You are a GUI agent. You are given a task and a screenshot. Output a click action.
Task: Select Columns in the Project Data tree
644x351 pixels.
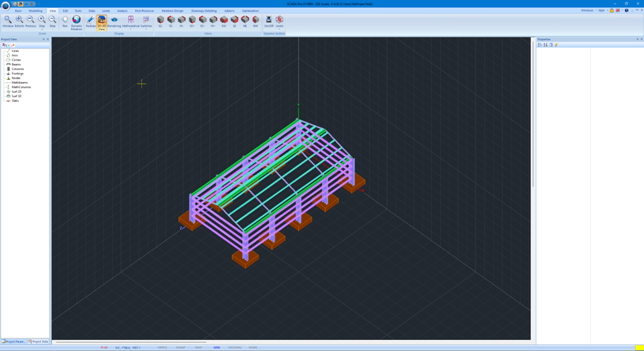17,69
